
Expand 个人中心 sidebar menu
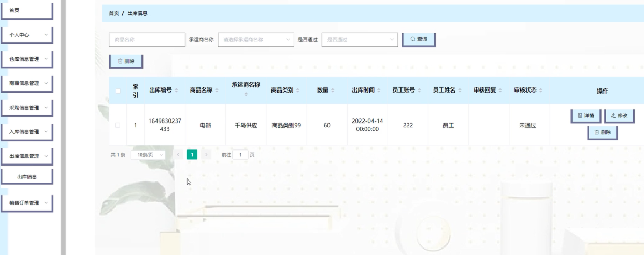[x=27, y=35]
